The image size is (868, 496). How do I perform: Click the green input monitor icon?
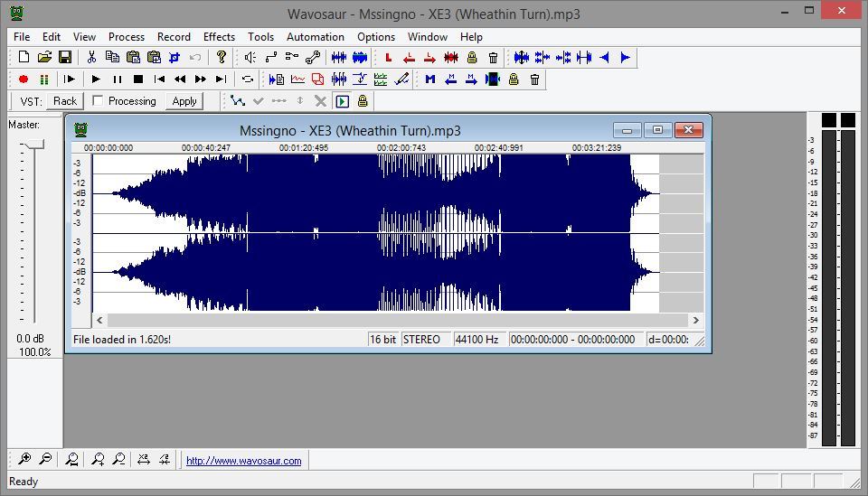click(x=44, y=80)
